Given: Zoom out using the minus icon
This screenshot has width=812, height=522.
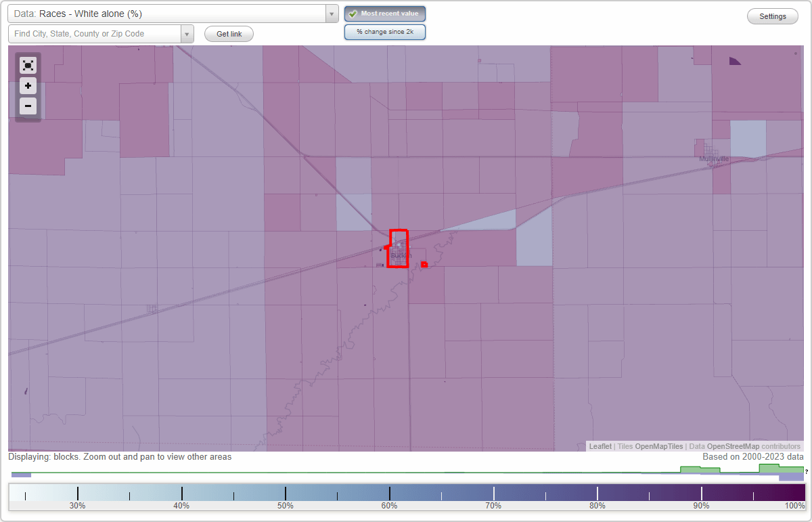Looking at the screenshot, I should pyautogui.click(x=28, y=106).
